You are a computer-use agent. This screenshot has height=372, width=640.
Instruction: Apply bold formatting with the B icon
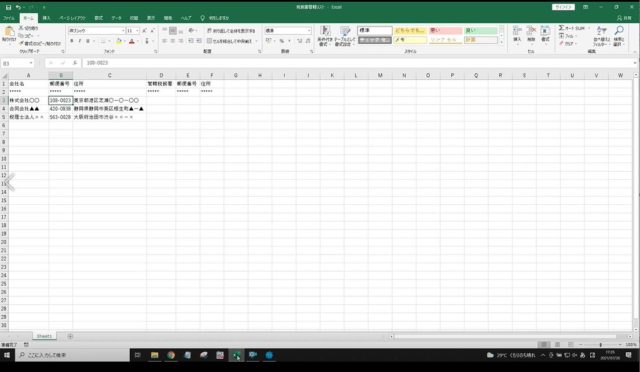pos(71,41)
